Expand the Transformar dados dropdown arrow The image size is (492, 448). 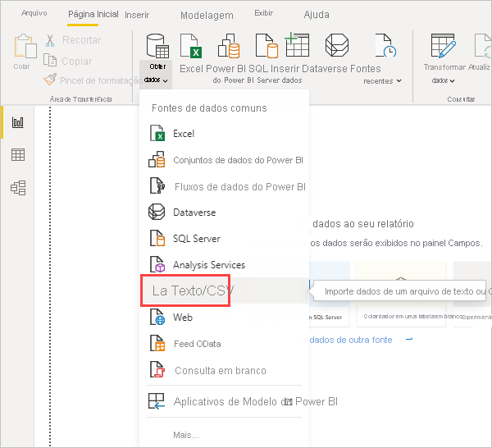tap(452, 81)
